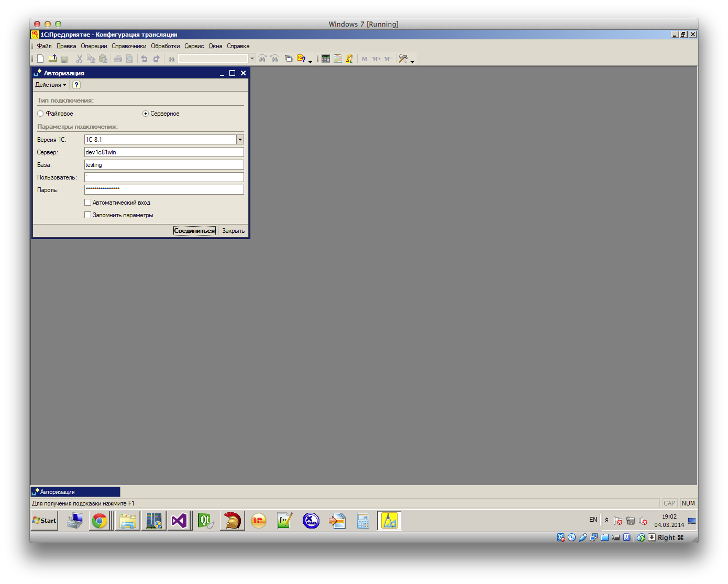Click the toolbar search text box

pos(213,59)
